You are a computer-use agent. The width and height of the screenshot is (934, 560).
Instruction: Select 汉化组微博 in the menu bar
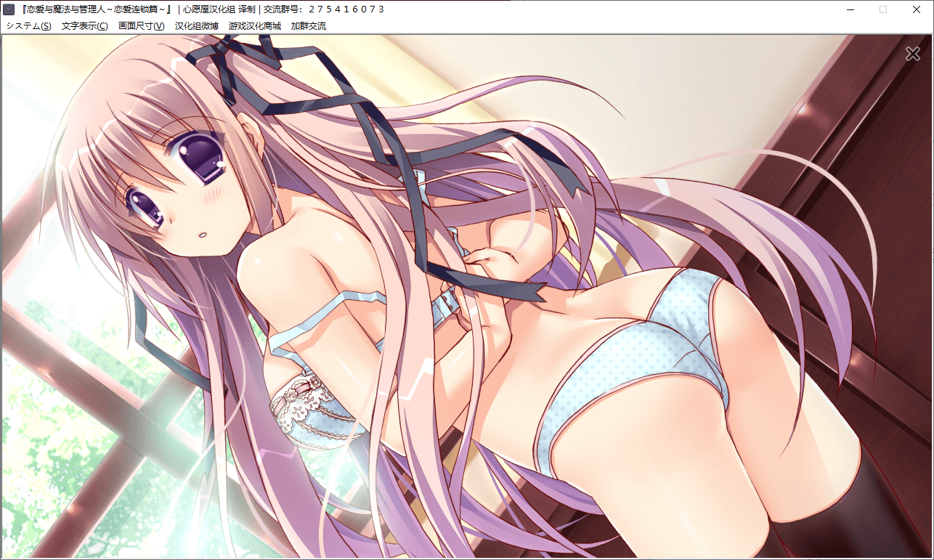(x=196, y=26)
